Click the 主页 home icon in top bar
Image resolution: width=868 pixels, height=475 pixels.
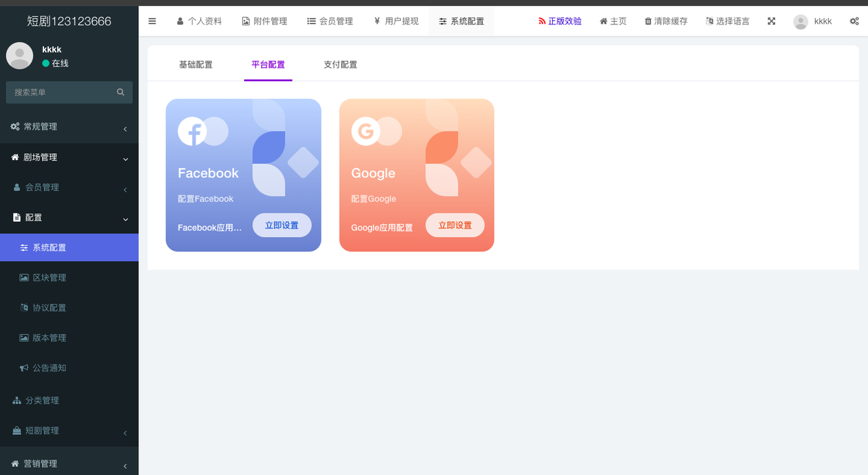tap(604, 22)
